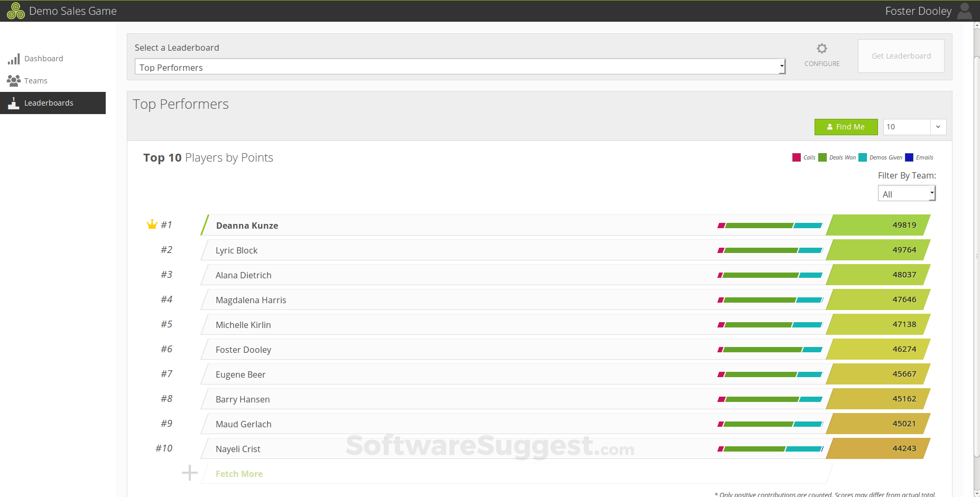Click the gold crown icon at rank #1

(152, 224)
